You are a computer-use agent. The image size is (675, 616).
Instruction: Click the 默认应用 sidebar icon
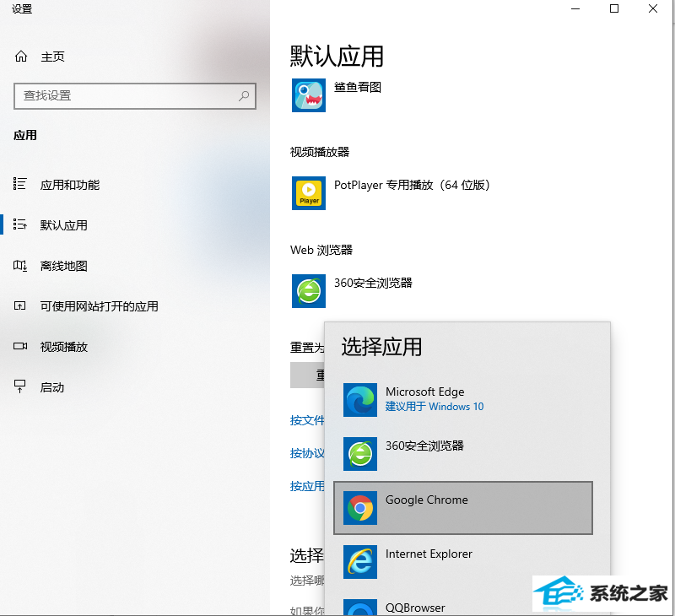19,224
